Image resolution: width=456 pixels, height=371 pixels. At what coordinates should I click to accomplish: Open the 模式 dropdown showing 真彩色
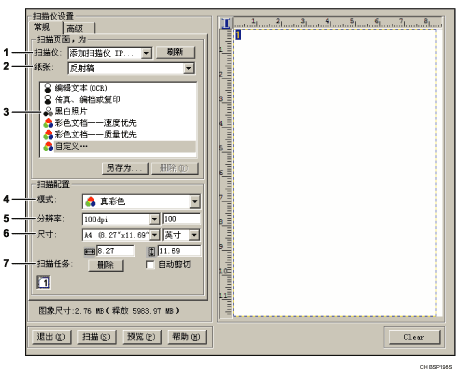point(195,201)
